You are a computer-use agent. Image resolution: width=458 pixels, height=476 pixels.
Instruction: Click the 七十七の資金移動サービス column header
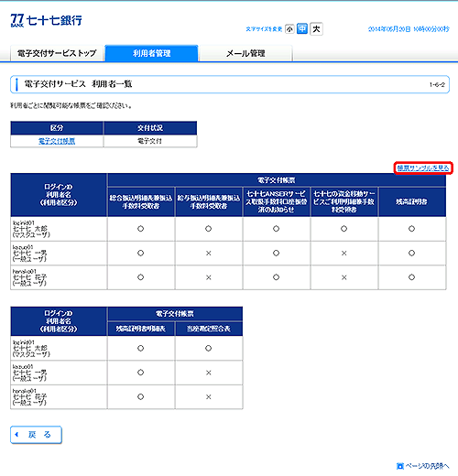tap(344, 202)
